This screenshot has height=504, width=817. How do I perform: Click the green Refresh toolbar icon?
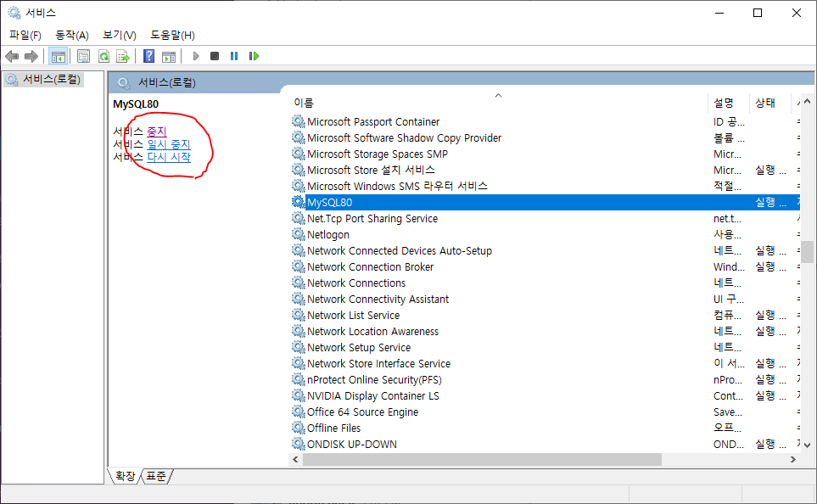pyautogui.click(x=104, y=56)
